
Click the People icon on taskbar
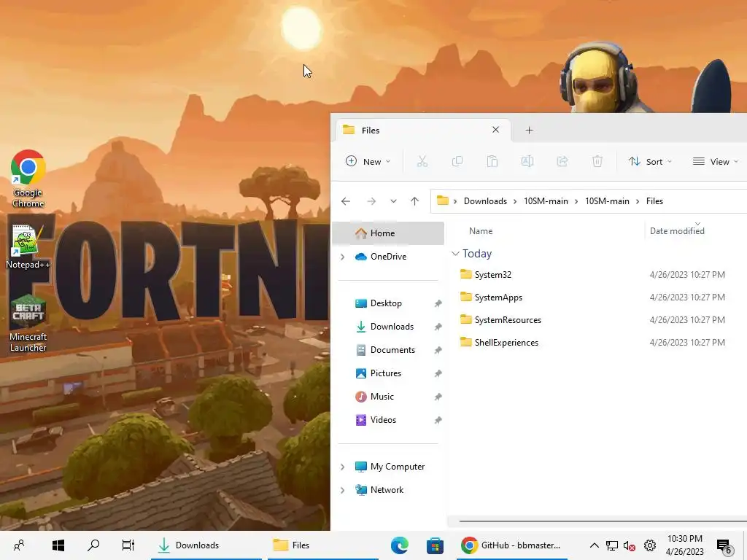tap(19, 545)
